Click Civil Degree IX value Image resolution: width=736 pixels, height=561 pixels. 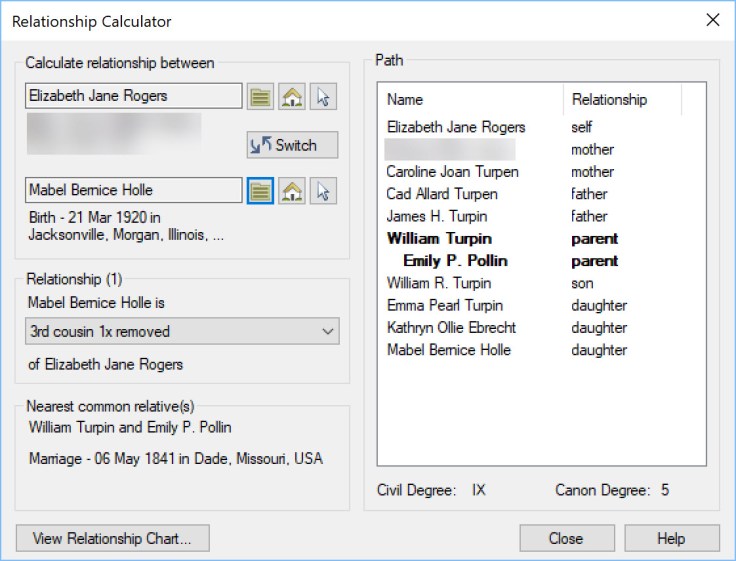point(478,490)
